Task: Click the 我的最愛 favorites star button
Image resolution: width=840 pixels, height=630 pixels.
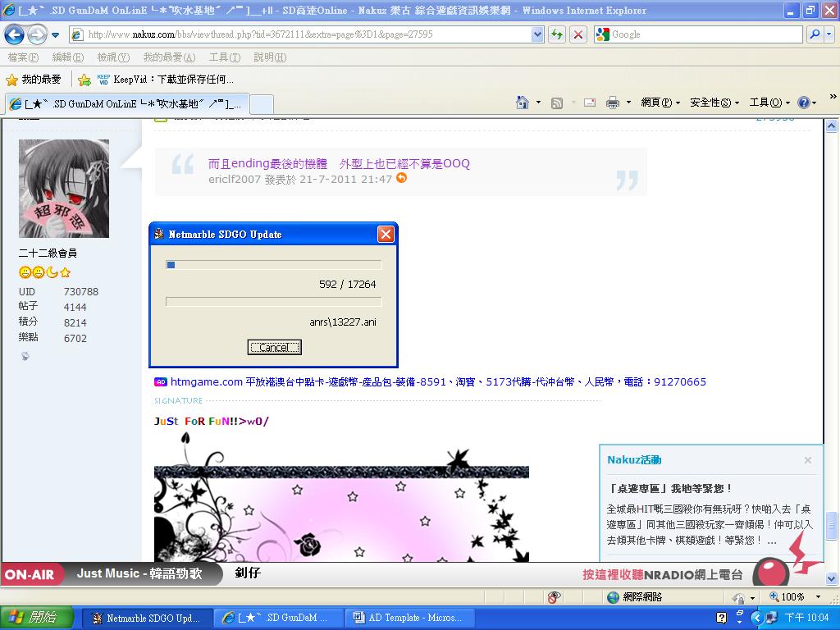Action: pyautogui.click(x=34, y=80)
